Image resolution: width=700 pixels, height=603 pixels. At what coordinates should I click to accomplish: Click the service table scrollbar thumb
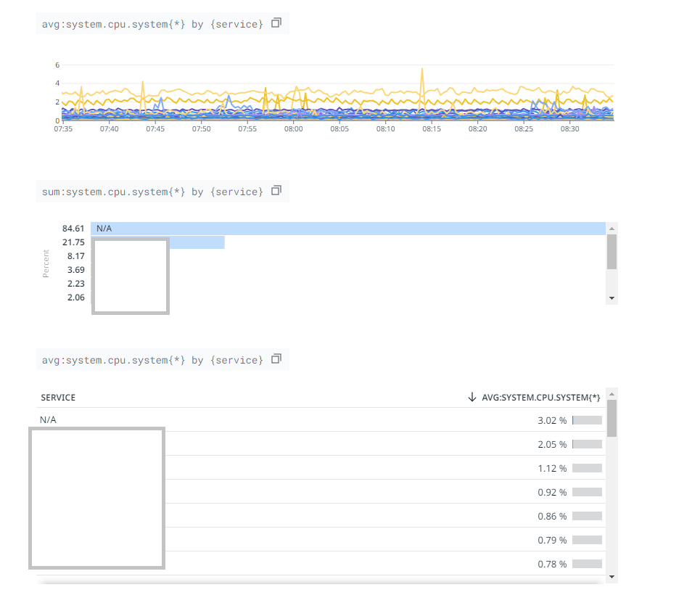[x=612, y=419]
